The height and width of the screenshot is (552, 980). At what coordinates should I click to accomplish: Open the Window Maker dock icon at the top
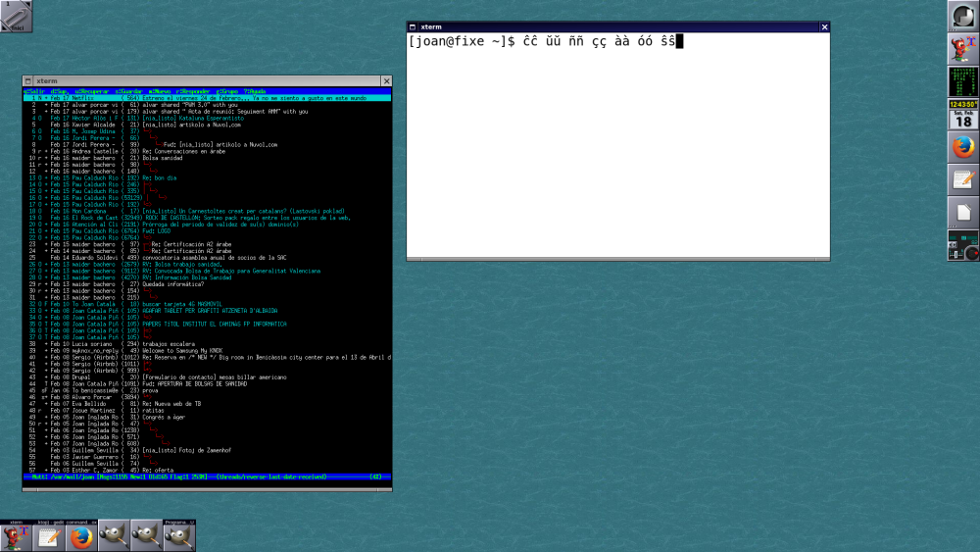[963, 17]
